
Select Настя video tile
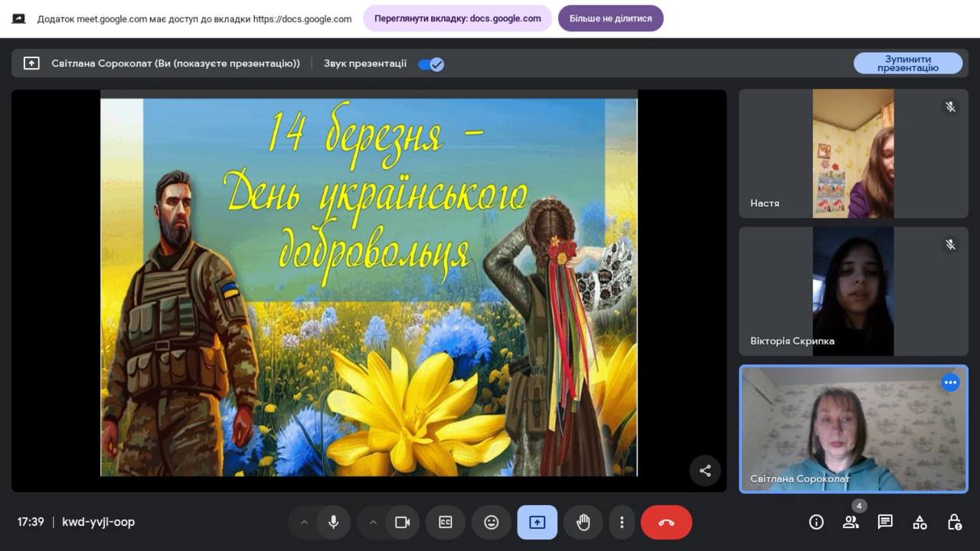click(x=853, y=154)
